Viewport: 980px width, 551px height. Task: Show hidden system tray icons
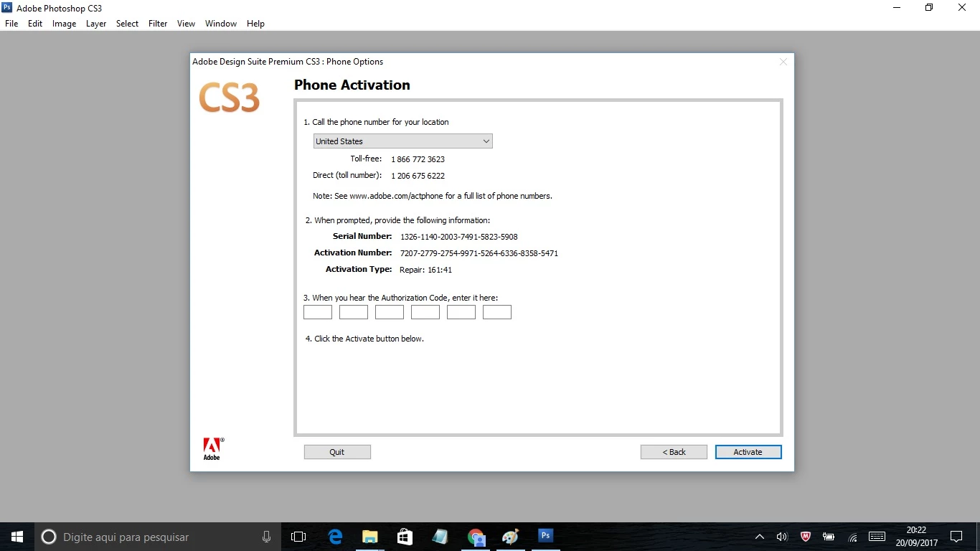[x=760, y=537]
